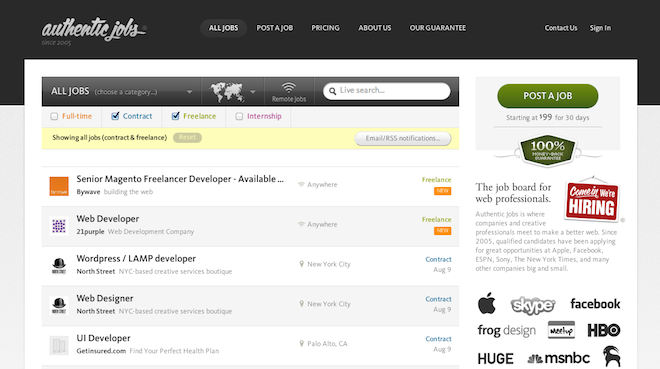
Task: Click the msnbc logo in sidebar
Action: click(559, 358)
